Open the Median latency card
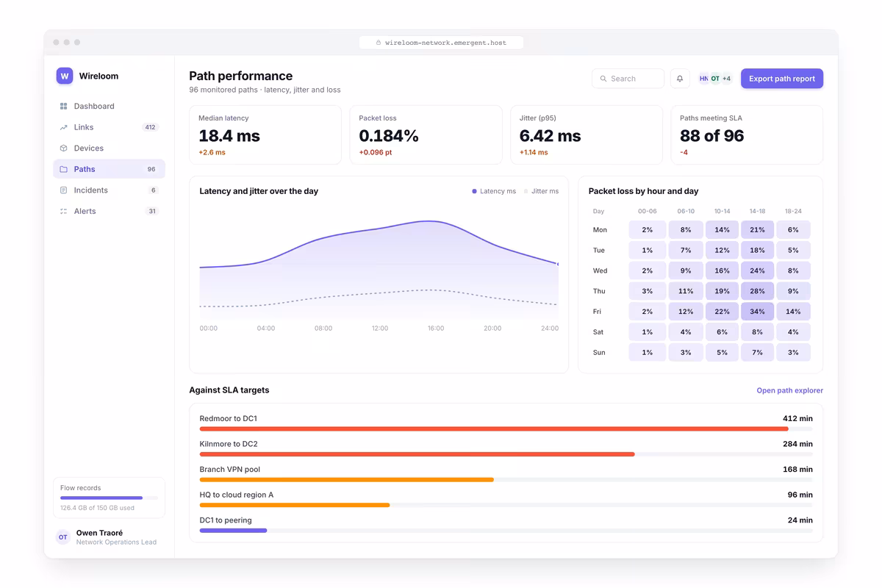 [265, 135]
